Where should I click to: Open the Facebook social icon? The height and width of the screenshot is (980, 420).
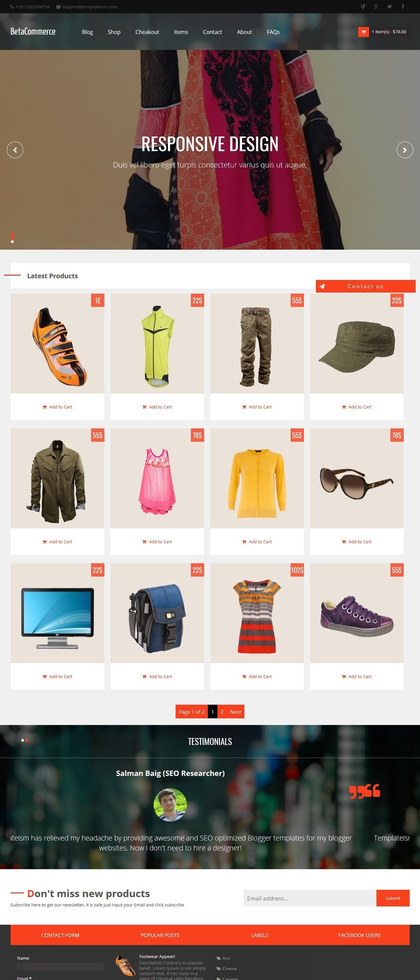402,6
